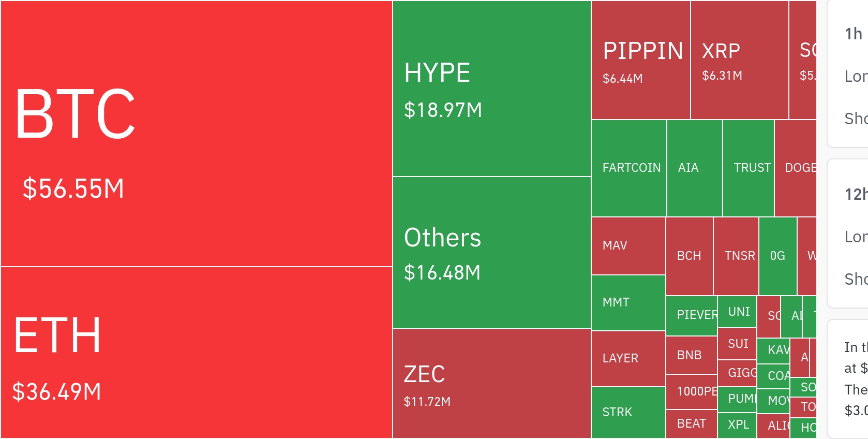Screen dimensions: 868x439
Task: Open the XRP $6.31M block
Action: (739, 60)
